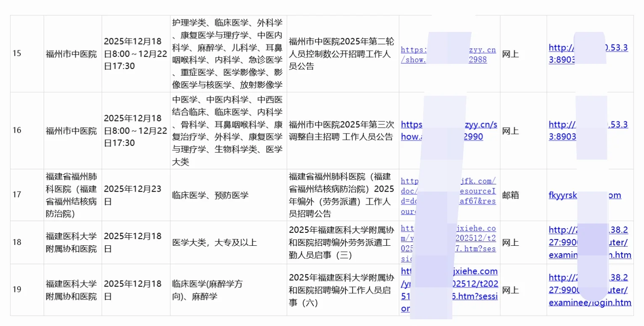644x326 pixels.
Task: Open the 53.33:8903 link in row 15
Action: point(589,53)
